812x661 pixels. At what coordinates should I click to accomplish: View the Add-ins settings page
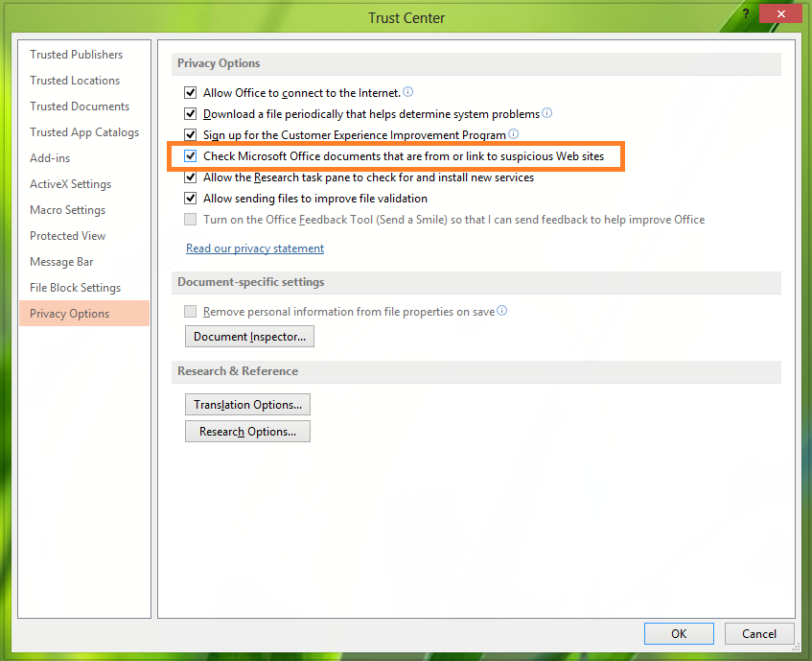(54, 157)
